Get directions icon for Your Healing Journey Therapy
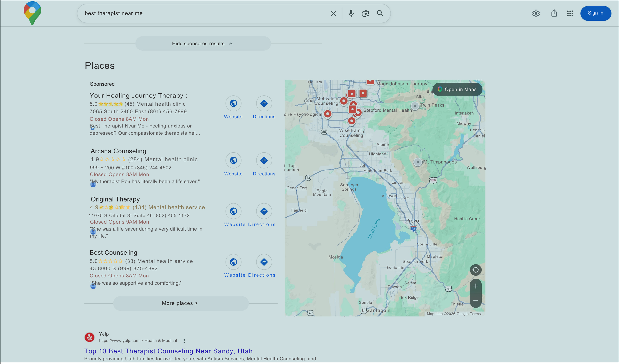The height and width of the screenshot is (364, 619). (x=264, y=103)
